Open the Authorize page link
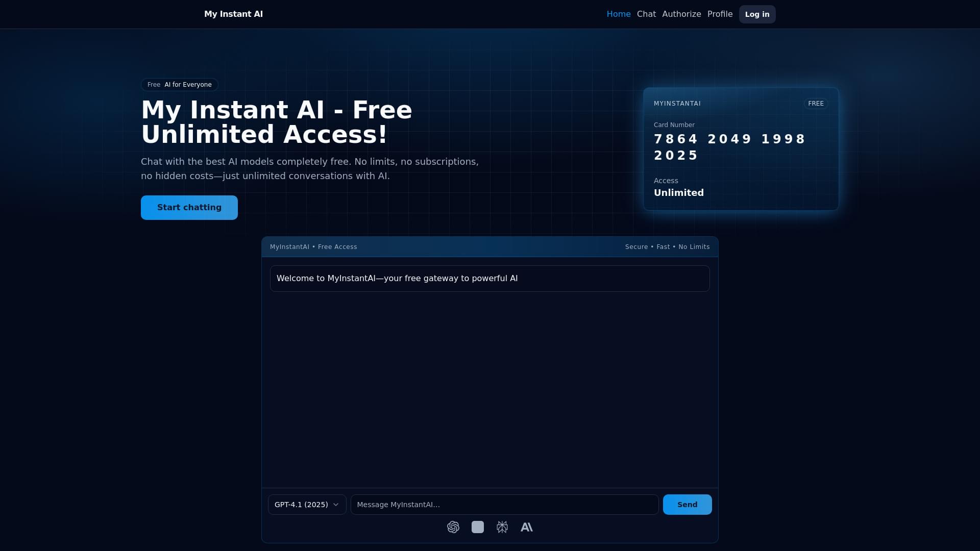The width and height of the screenshot is (980, 551). [x=681, y=14]
